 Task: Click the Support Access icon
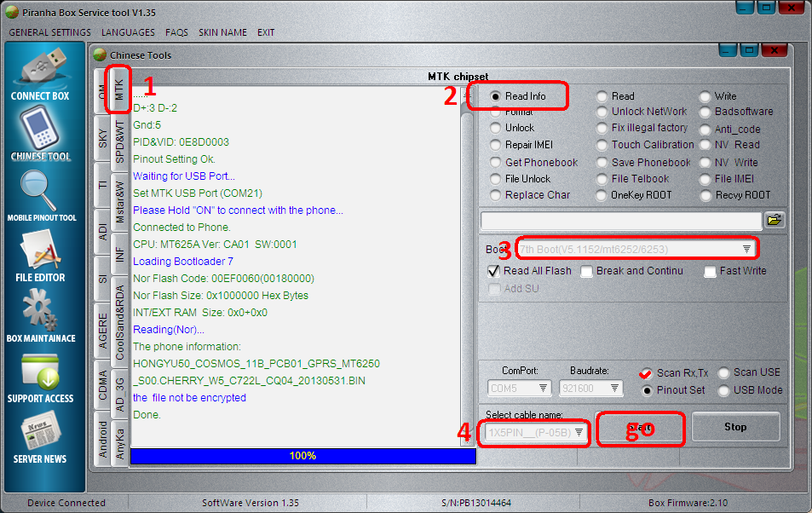tap(40, 372)
